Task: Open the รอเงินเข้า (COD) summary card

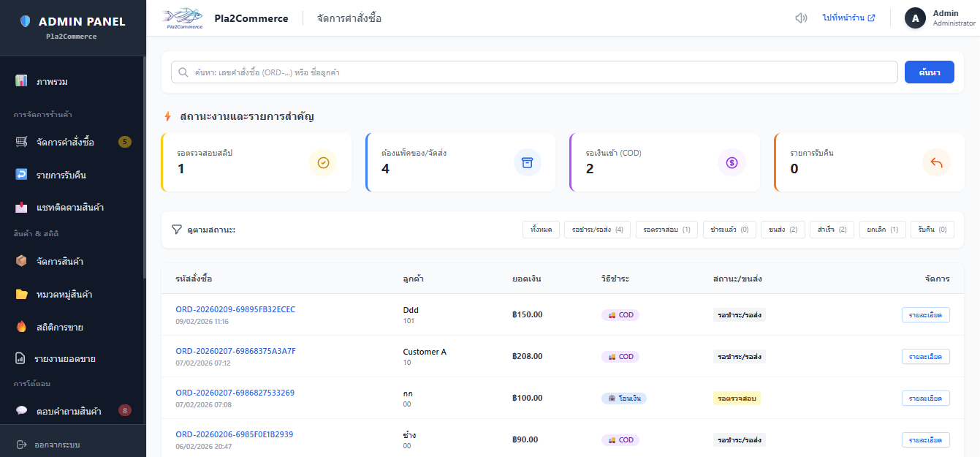Action: click(x=666, y=162)
